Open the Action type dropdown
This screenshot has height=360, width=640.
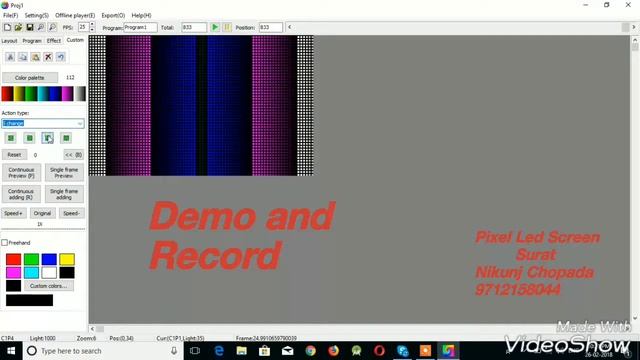[80, 123]
